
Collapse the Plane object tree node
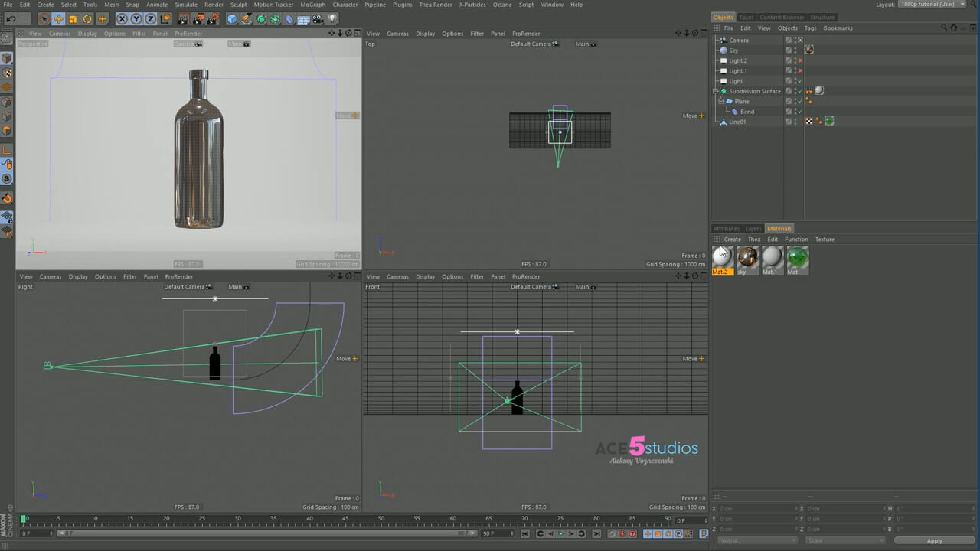tap(720, 101)
